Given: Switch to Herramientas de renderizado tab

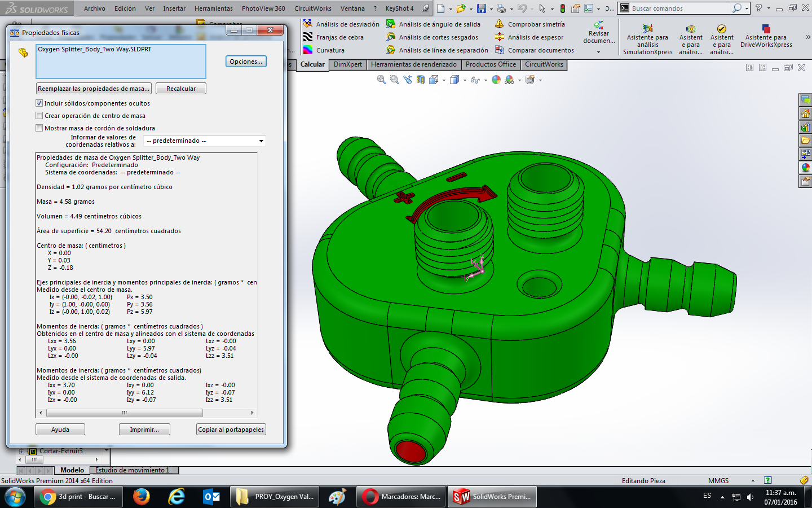Looking at the screenshot, I should point(414,64).
